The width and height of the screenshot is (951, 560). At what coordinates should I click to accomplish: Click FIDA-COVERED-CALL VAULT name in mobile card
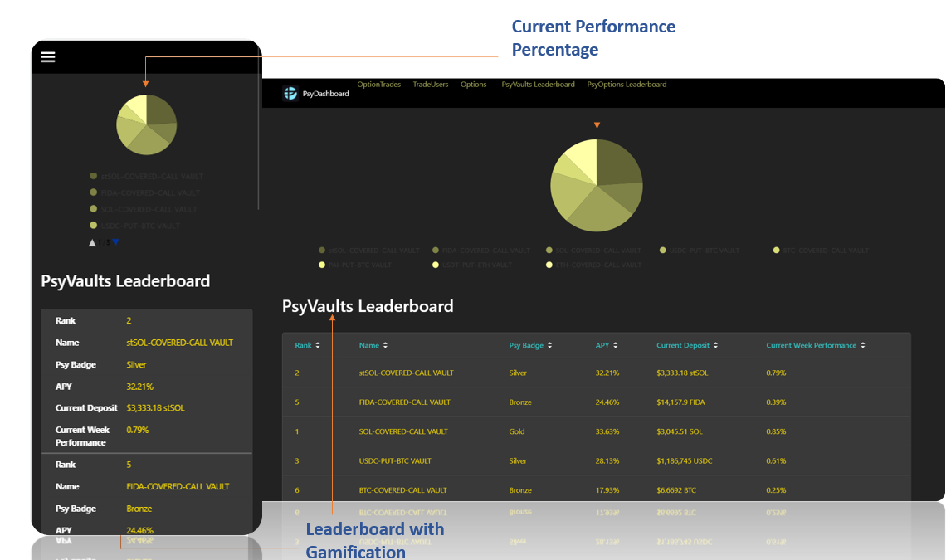tap(178, 487)
